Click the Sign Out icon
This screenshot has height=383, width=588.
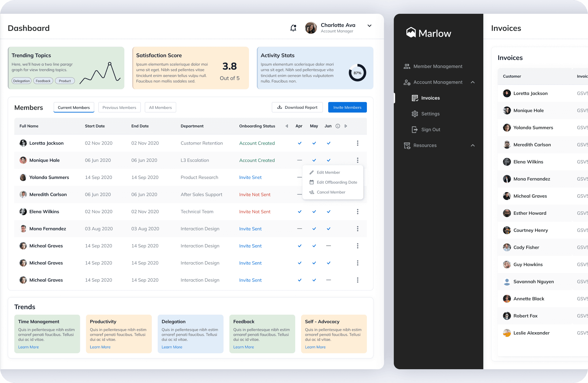pos(415,130)
